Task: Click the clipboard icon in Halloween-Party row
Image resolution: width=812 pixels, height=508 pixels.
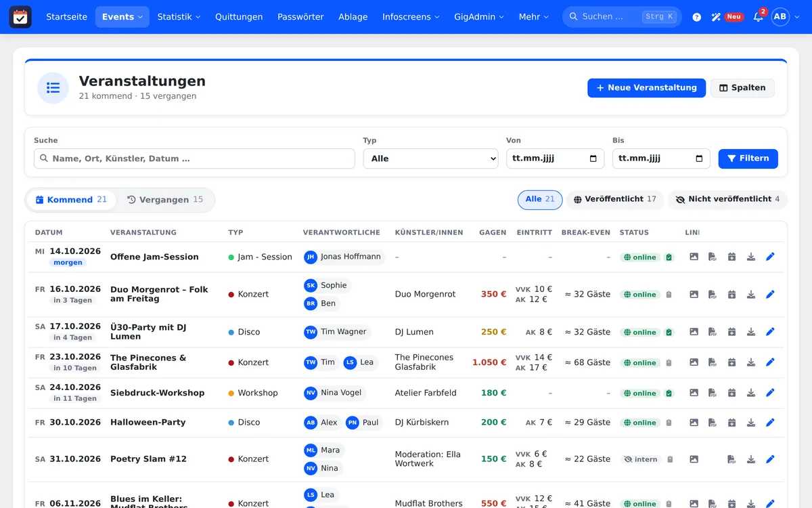Action: pos(669,423)
